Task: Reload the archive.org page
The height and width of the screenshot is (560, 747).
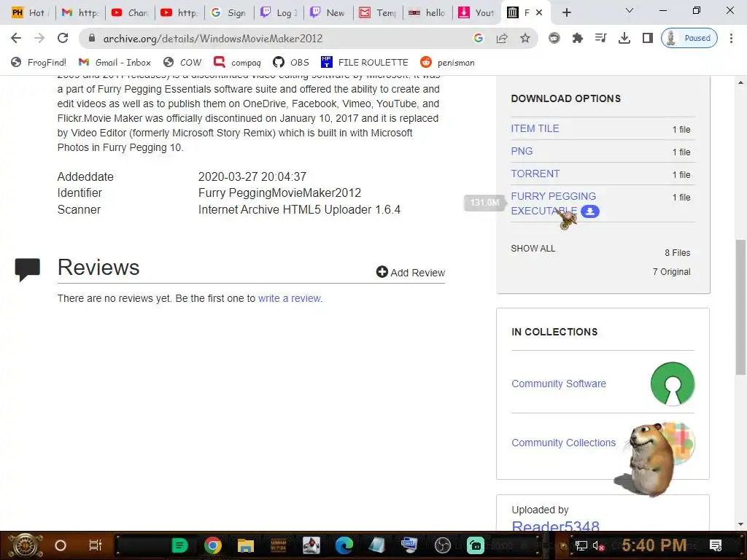Action: point(63,38)
